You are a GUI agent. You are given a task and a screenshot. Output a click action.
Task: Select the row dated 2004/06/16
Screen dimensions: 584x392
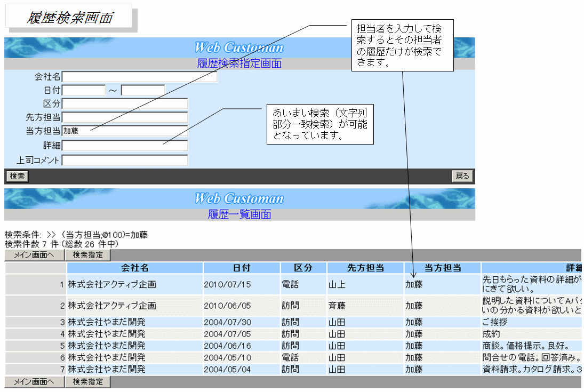(227, 346)
